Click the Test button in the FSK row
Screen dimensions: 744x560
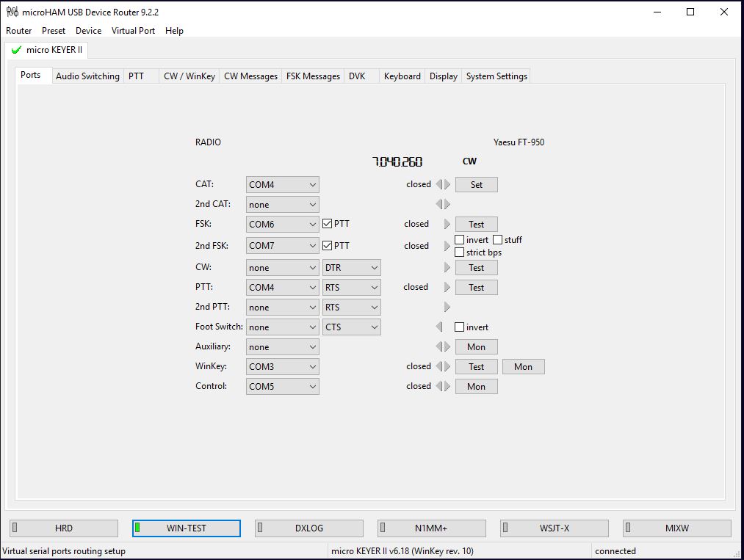point(477,225)
